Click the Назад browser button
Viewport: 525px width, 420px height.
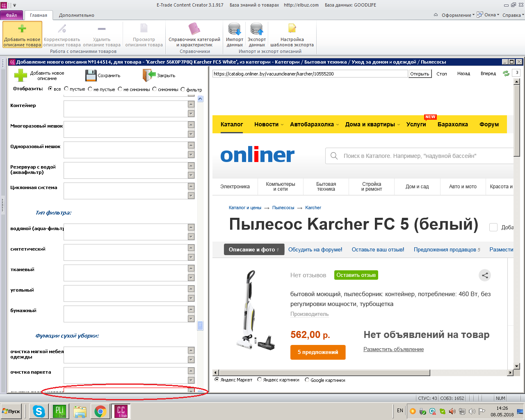tap(463, 74)
